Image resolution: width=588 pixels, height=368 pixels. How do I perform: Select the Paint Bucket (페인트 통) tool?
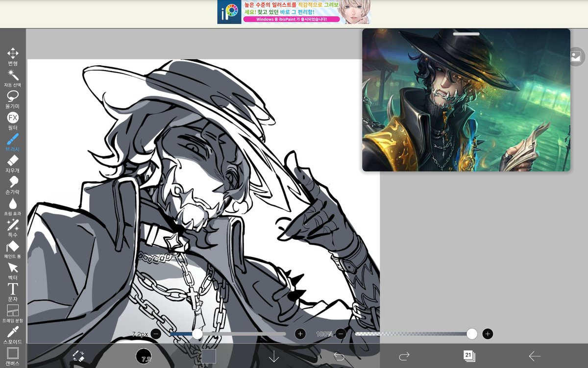(13, 249)
